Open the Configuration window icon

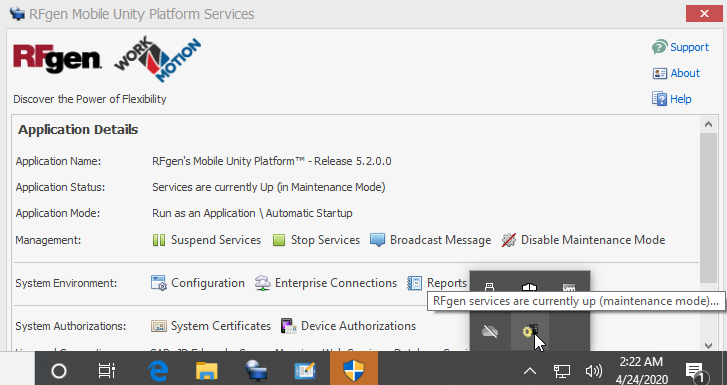159,283
